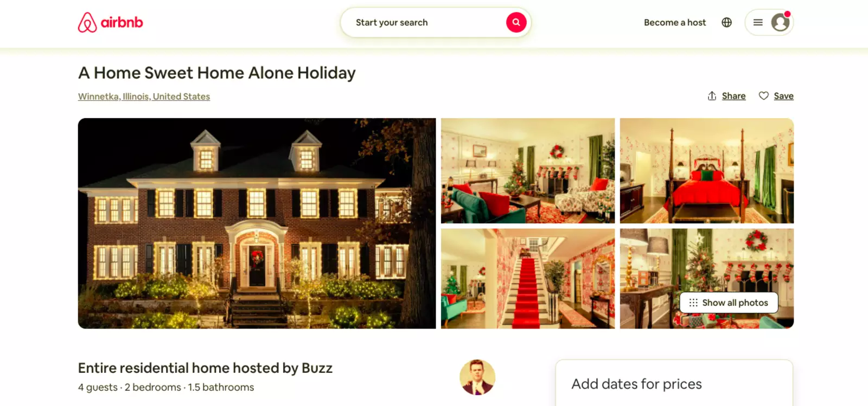Screen dimensions: 868x406
Task: Open the main house exterior photo
Action: click(257, 223)
